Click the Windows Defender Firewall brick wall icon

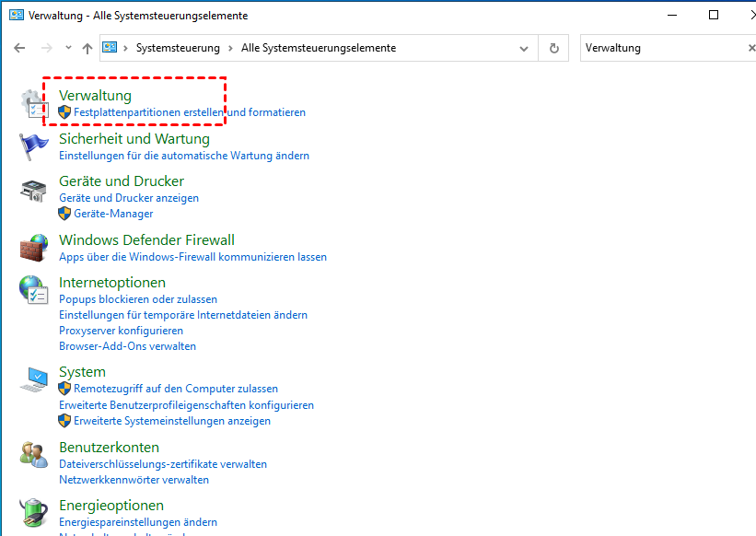[x=33, y=248]
